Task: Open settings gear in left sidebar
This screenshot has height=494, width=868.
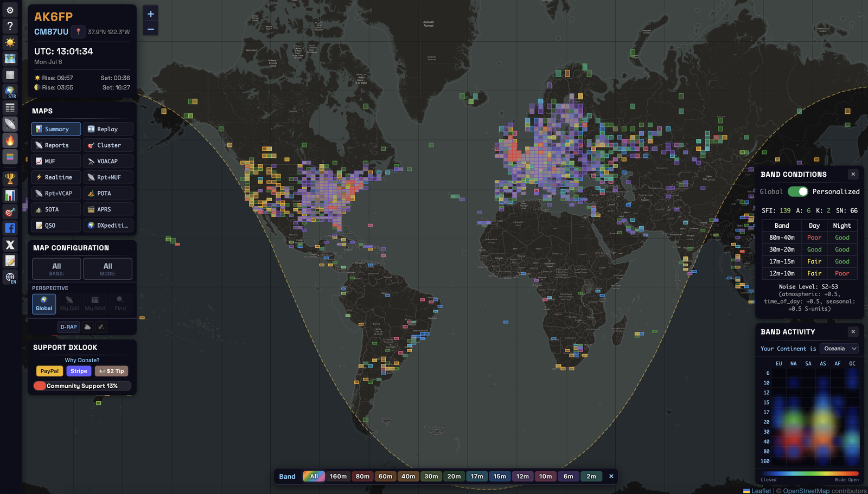Action: click(x=10, y=10)
